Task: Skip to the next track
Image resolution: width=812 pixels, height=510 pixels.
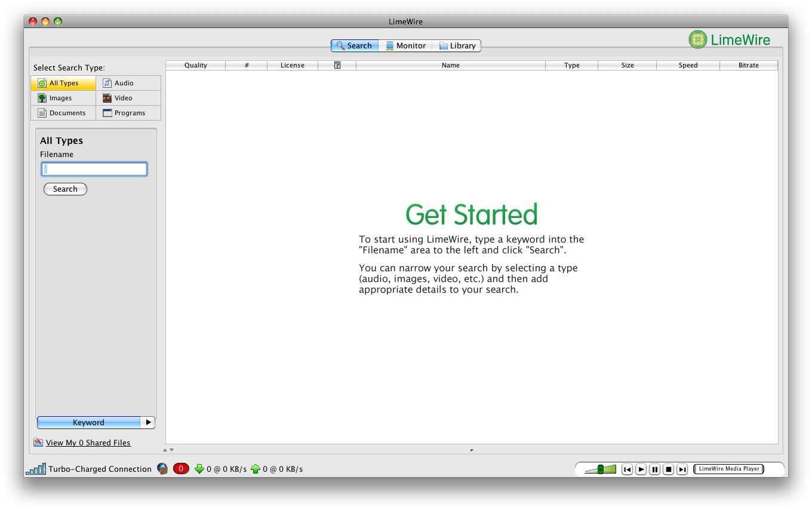Action: pyautogui.click(x=682, y=469)
